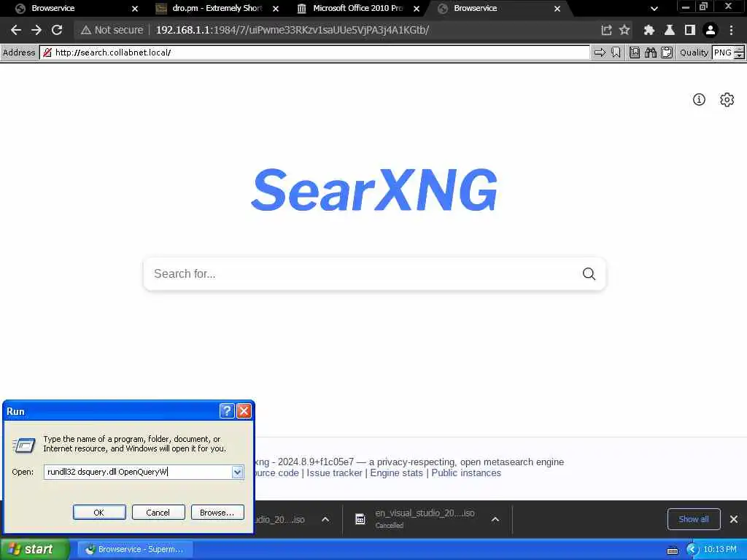Click the en_visual_studio iso file icon
The height and width of the screenshot is (560, 747).
pyautogui.click(x=360, y=519)
